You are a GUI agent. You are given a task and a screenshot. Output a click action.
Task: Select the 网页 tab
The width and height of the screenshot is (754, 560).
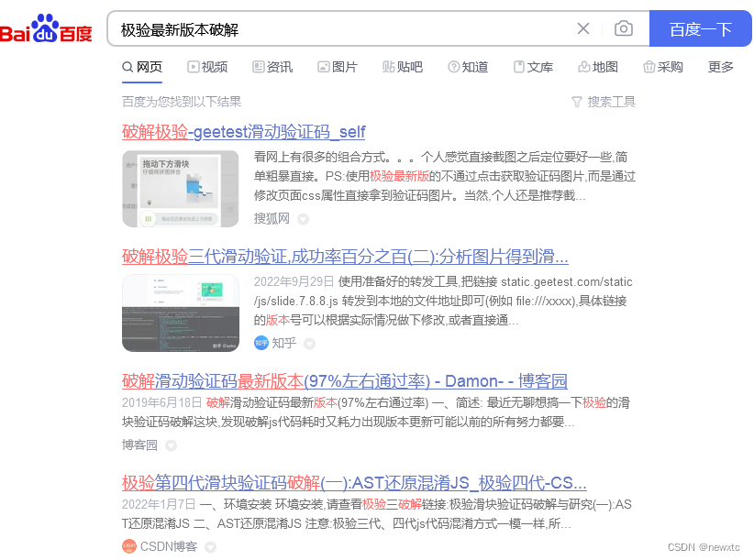142,67
